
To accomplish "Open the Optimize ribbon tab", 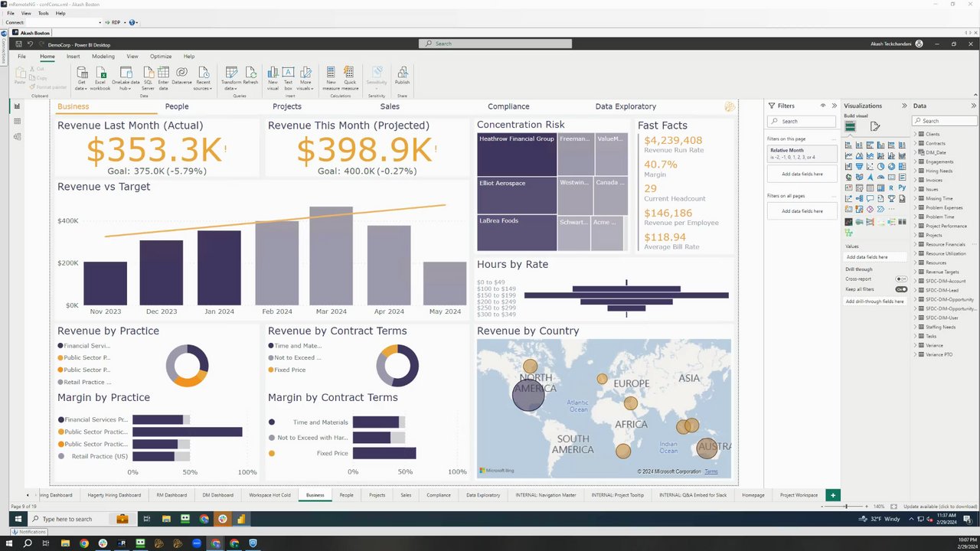I will [x=161, y=57].
